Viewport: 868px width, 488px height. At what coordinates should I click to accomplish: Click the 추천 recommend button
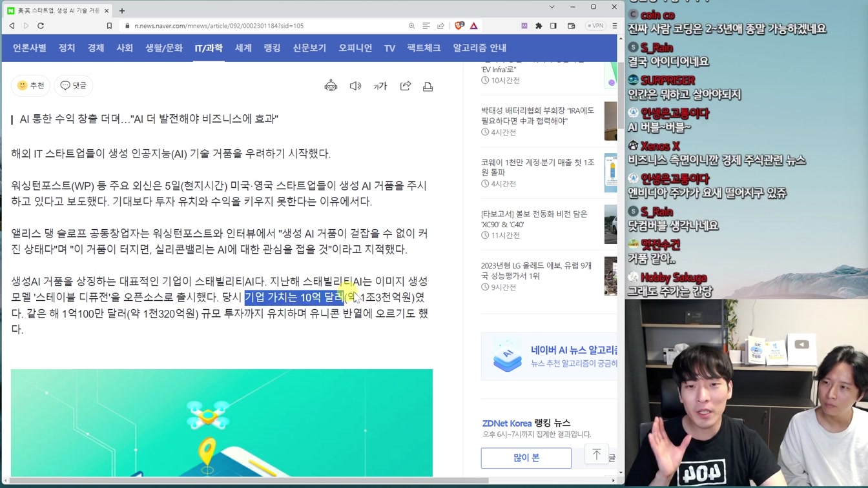point(30,85)
